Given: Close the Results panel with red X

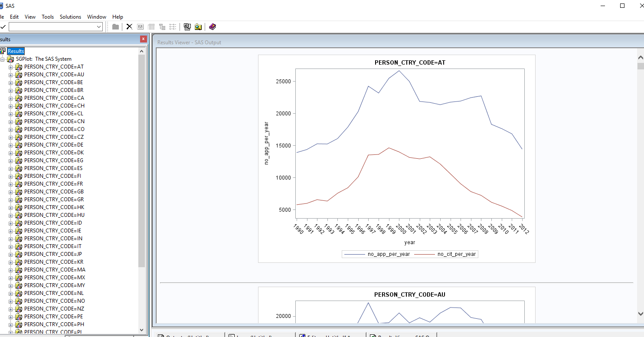Looking at the screenshot, I should (x=144, y=39).
